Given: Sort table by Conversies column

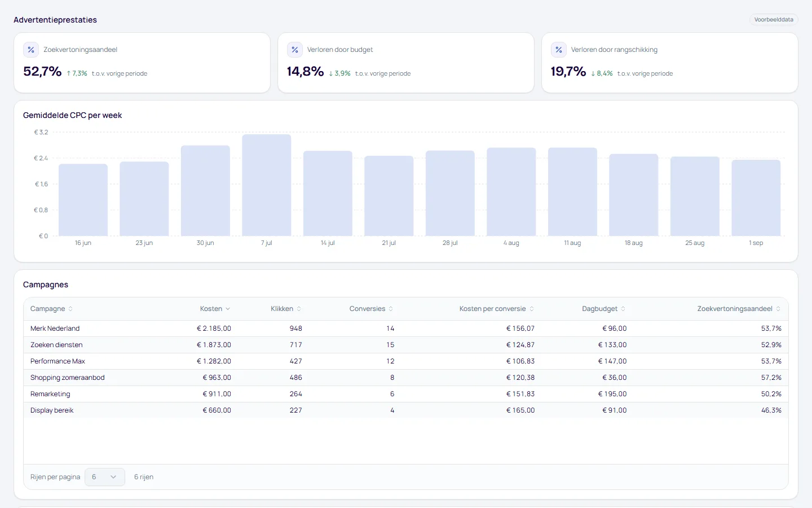Looking at the screenshot, I should tap(371, 309).
